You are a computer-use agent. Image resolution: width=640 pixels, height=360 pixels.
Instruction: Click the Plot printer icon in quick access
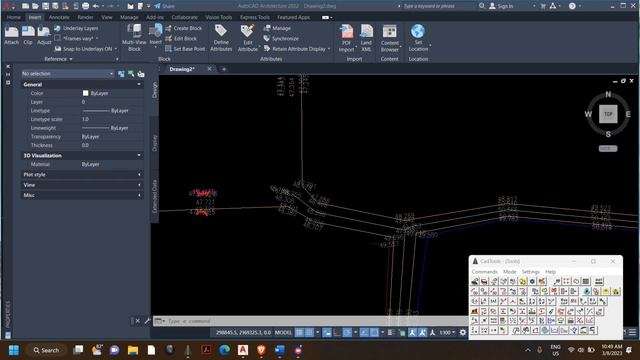tap(85, 6)
